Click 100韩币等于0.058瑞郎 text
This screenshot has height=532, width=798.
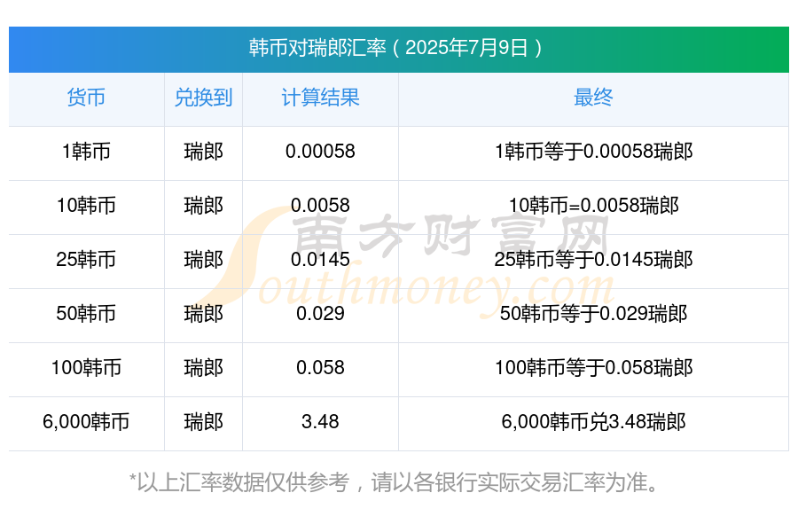[x=593, y=367]
